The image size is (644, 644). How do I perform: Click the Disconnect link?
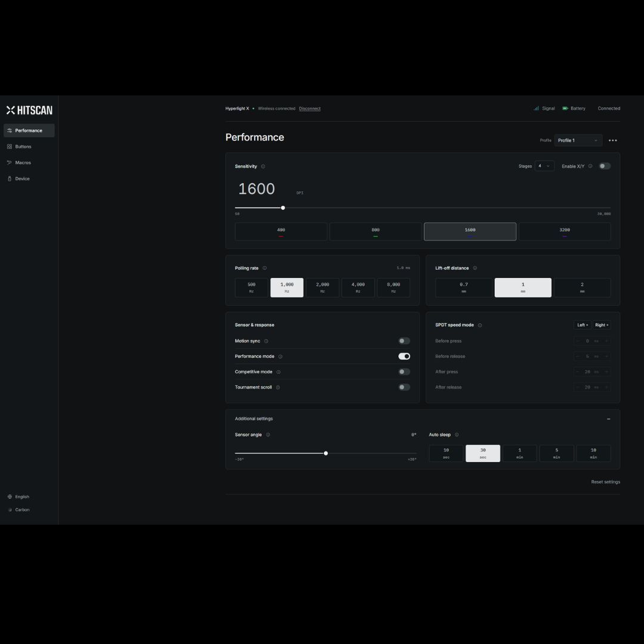309,109
